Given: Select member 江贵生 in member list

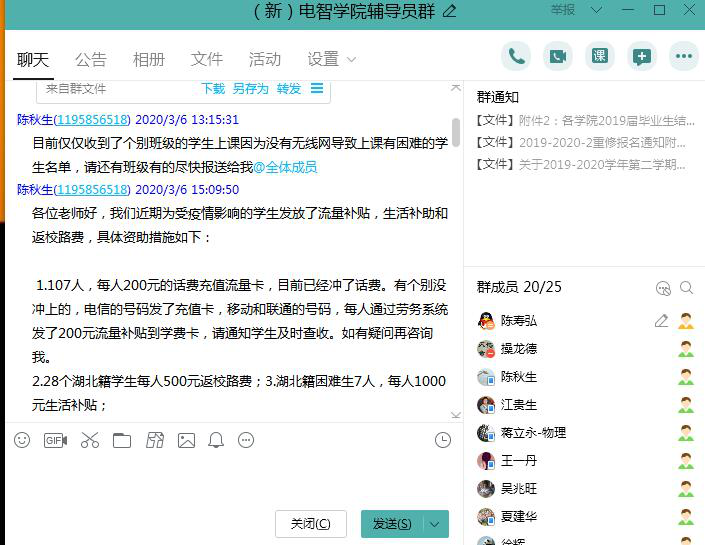Looking at the screenshot, I should 518,405.
